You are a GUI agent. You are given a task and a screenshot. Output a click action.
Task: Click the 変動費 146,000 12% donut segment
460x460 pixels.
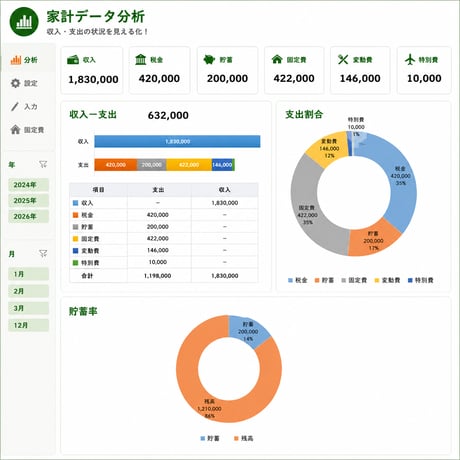[328, 149]
